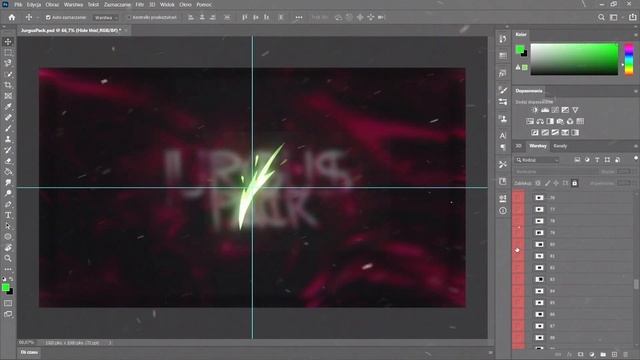Screen dimensions: 640x360
Task: Select the Lasso tool
Action: [x=8, y=63]
